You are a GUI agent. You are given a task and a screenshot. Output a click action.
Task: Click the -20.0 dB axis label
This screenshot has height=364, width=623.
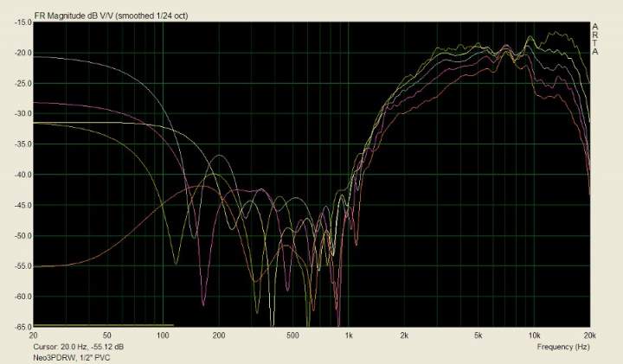(x=23, y=53)
